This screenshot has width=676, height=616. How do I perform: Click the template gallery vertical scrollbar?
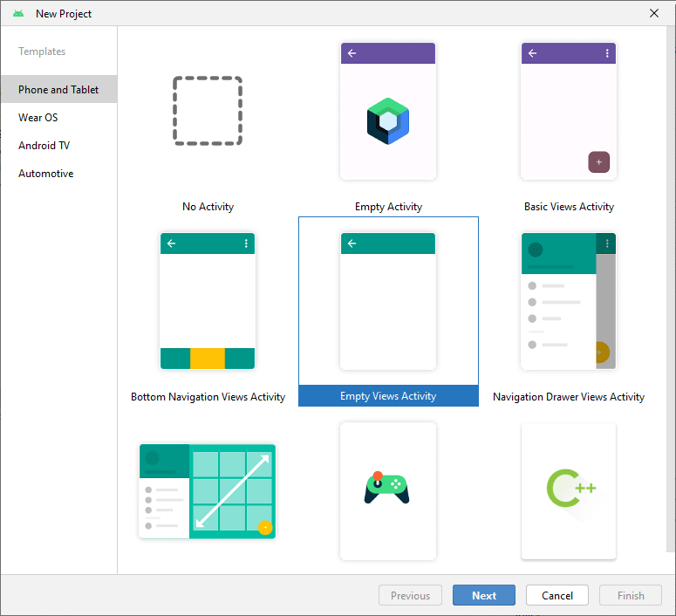click(671, 289)
